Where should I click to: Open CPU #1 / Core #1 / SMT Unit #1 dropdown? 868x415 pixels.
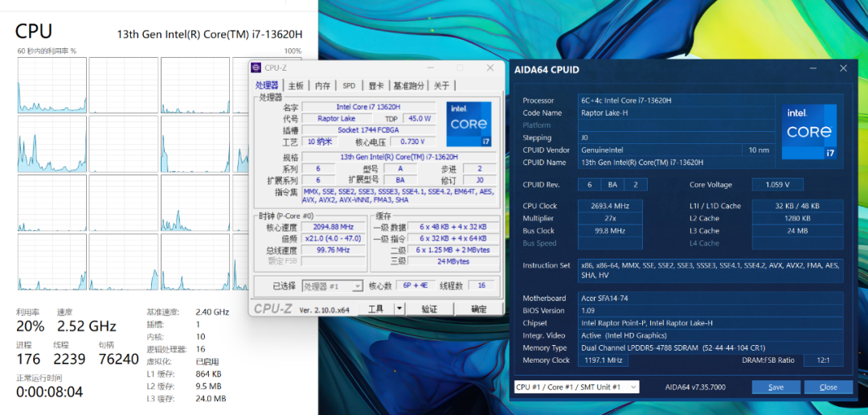click(x=576, y=387)
